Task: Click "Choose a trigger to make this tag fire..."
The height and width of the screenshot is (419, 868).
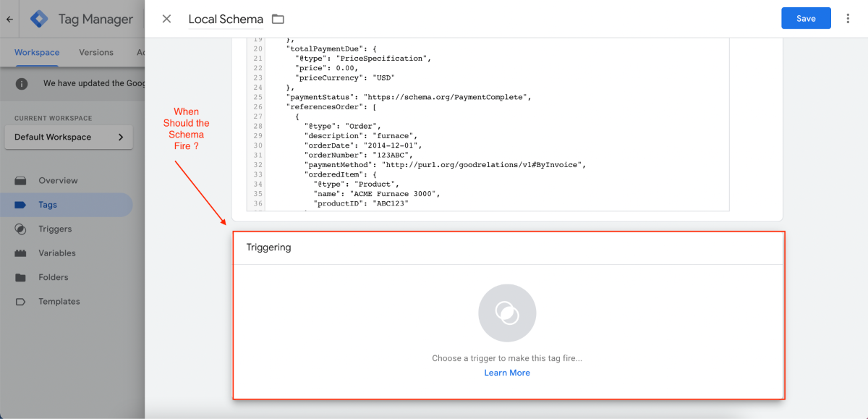Action: [507, 358]
